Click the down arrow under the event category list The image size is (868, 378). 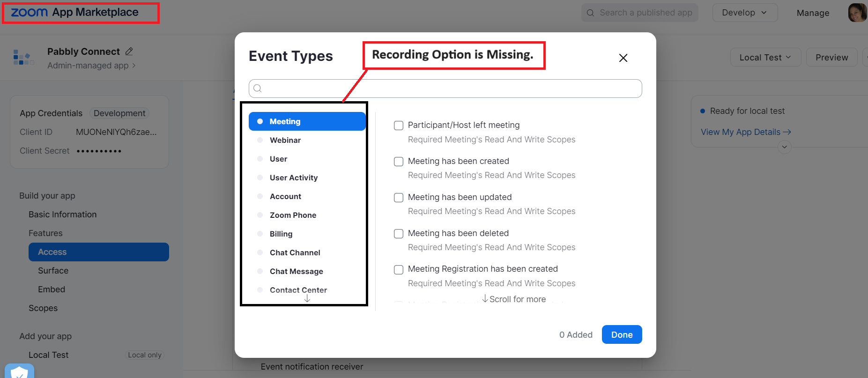point(307,298)
